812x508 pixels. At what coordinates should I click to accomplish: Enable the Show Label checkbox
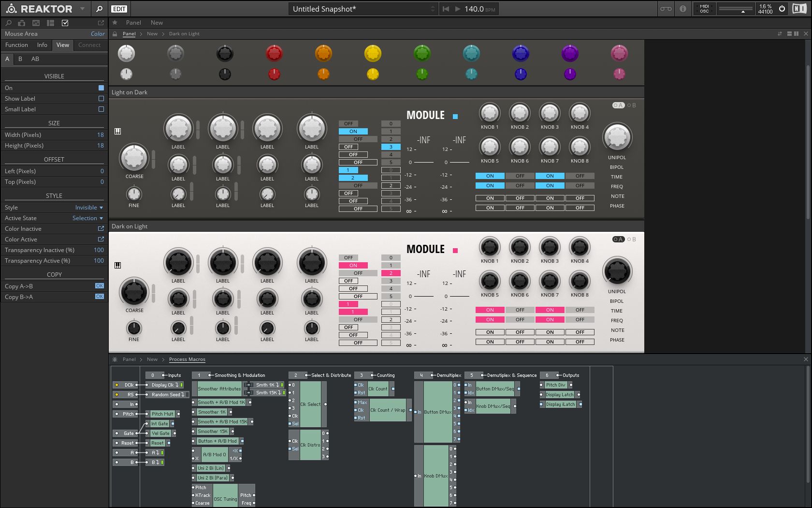click(x=101, y=99)
